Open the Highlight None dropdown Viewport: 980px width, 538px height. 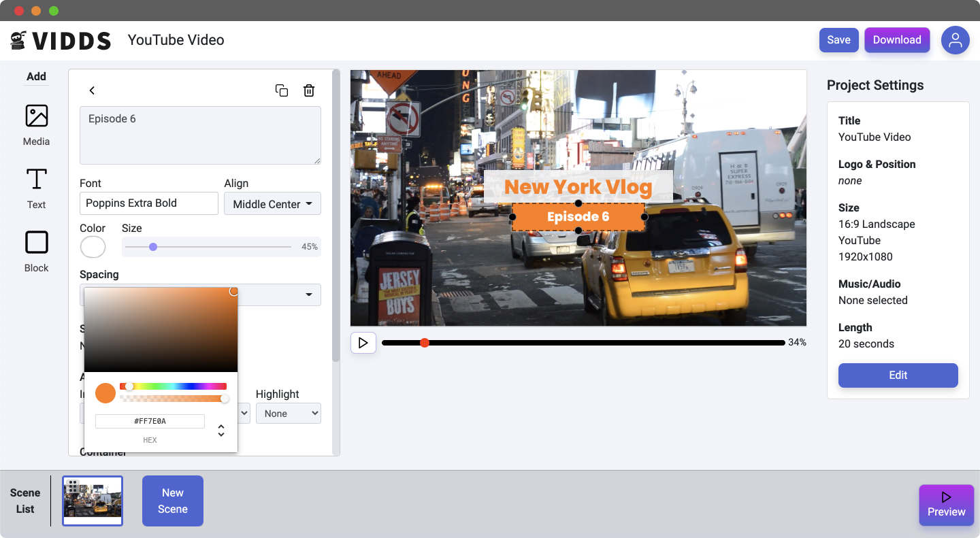click(288, 414)
